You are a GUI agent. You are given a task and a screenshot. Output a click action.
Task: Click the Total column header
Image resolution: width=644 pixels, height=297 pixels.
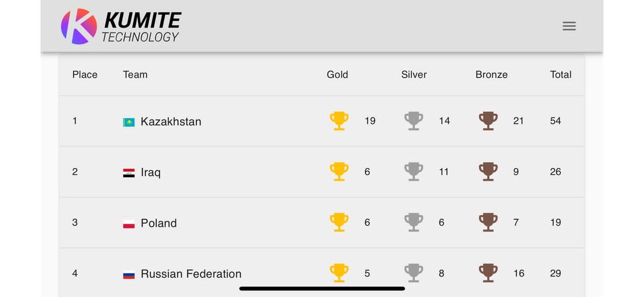pos(560,75)
